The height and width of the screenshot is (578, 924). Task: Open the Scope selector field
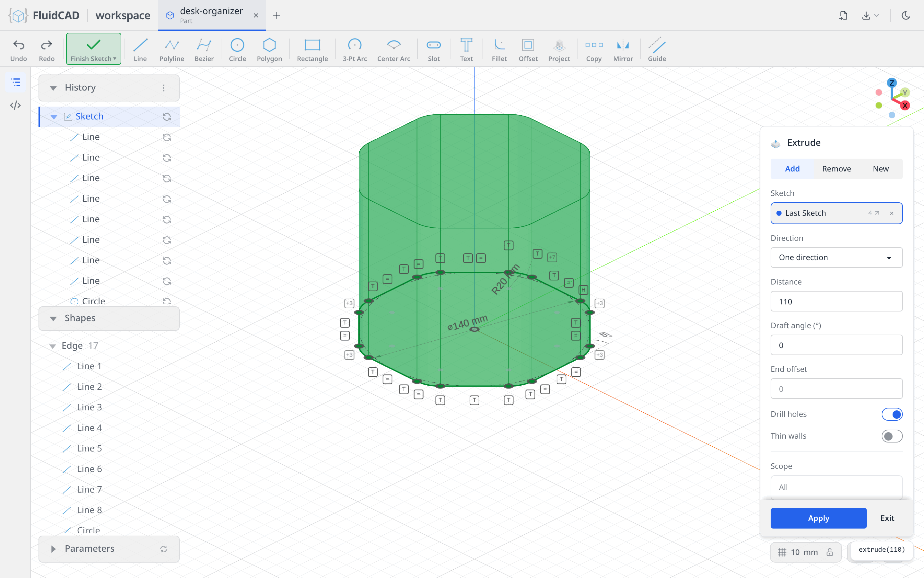(x=836, y=487)
